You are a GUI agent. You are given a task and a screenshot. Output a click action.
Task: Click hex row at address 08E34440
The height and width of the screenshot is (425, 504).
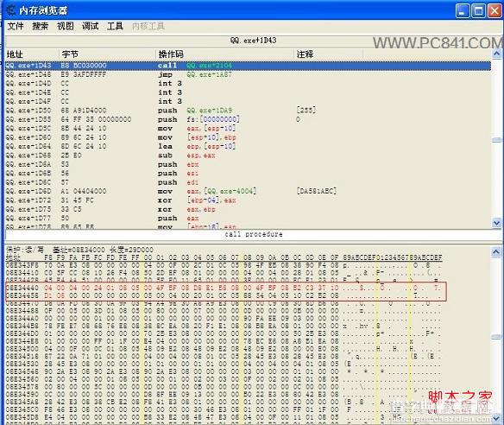click(x=225, y=288)
